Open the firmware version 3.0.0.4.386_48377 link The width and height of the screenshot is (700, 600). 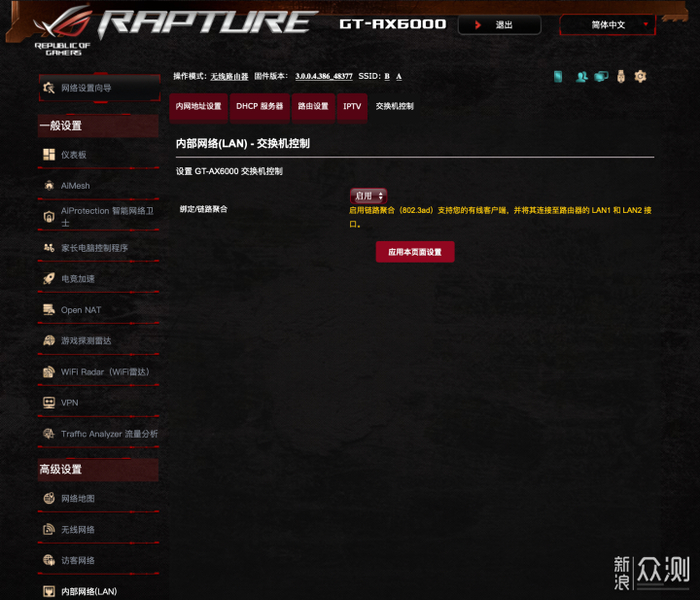point(324,76)
